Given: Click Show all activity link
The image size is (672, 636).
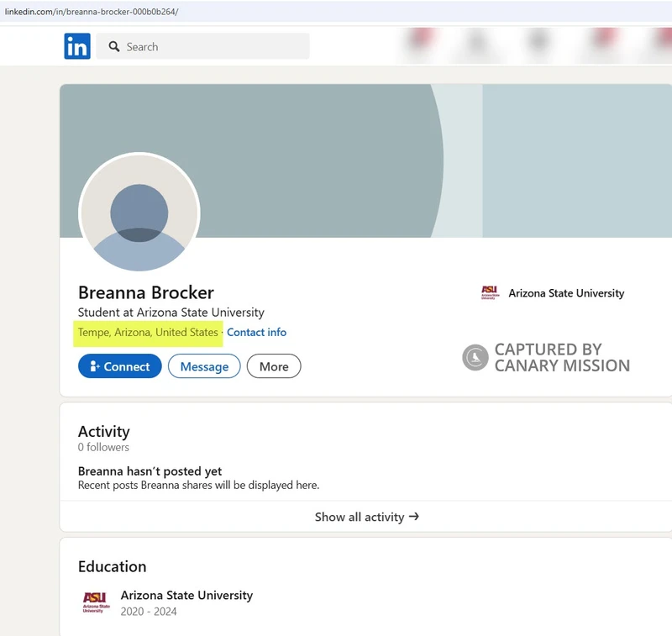Looking at the screenshot, I should click(x=367, y=517).
